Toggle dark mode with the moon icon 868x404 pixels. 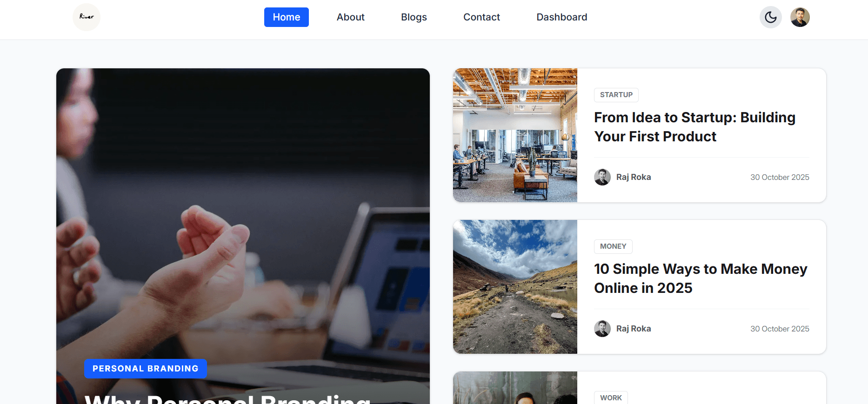point(771,17)
